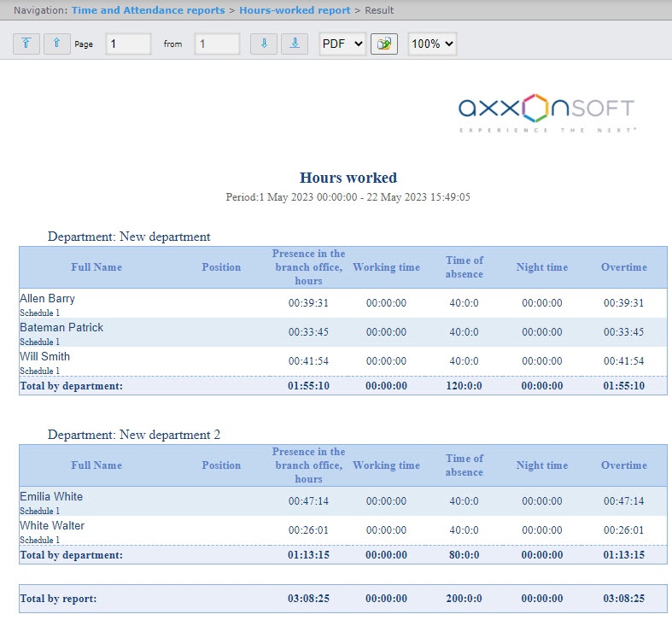Click the total pages field after 'from'
The height and width of the screenshot is (620, 672).
click(217, 44)
